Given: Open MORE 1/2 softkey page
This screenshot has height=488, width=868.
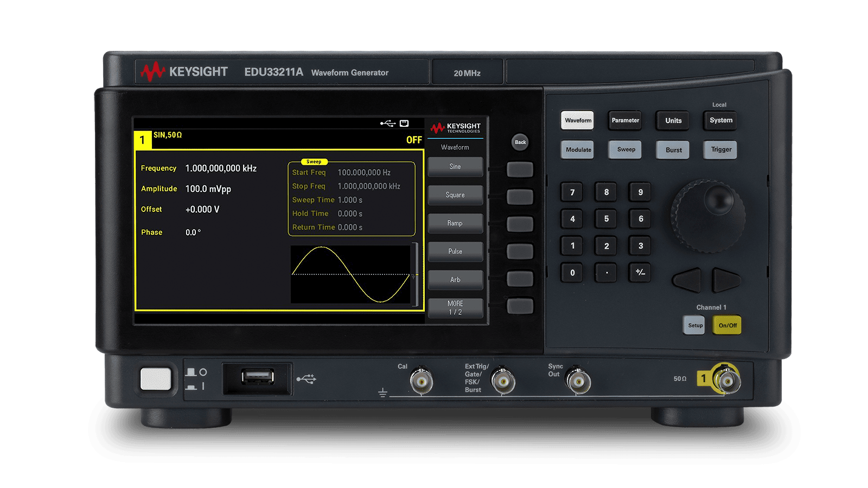Looking at the screenshot, I should click(x=455, y=308).
